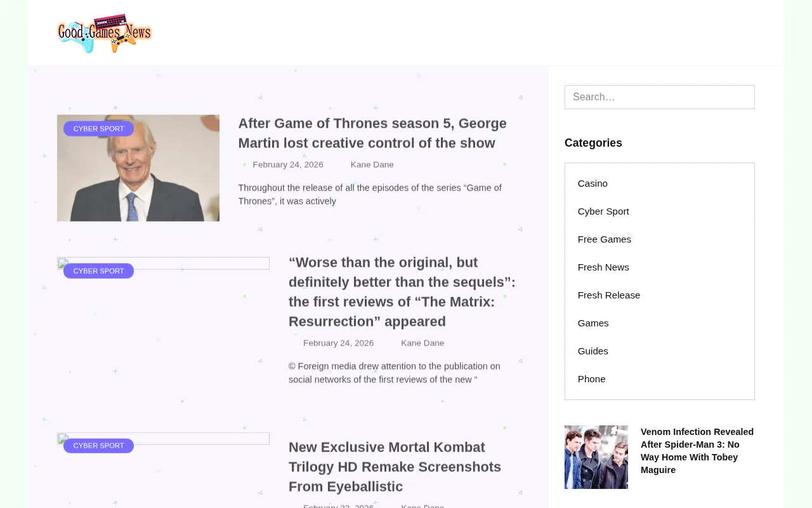
Task: Read the Venom Infection Spider-Man 3 sidebar article
Action: (697, 451)
